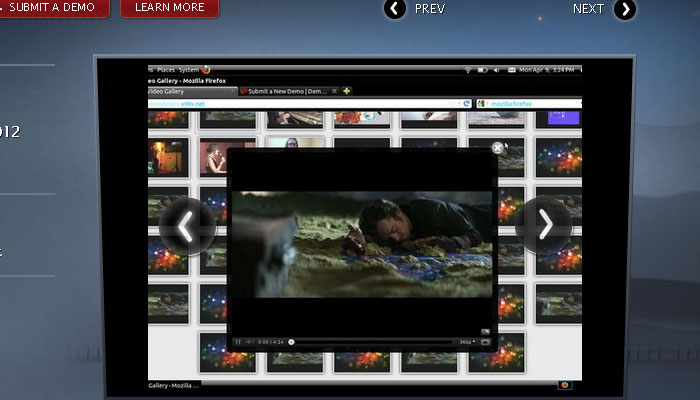Click the SUBMIT A DEMO button
This screenshot has height=400, width=700.
53,8
